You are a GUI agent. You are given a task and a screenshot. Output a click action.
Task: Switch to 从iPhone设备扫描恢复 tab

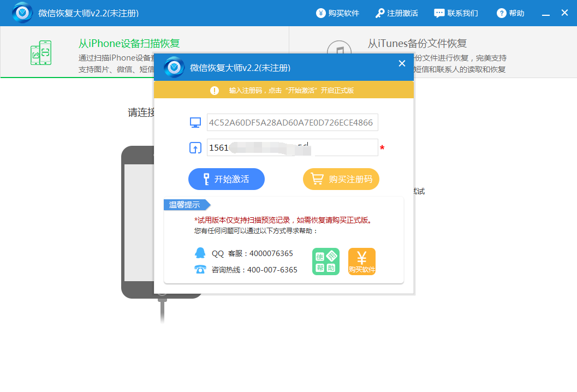point(145,52)
